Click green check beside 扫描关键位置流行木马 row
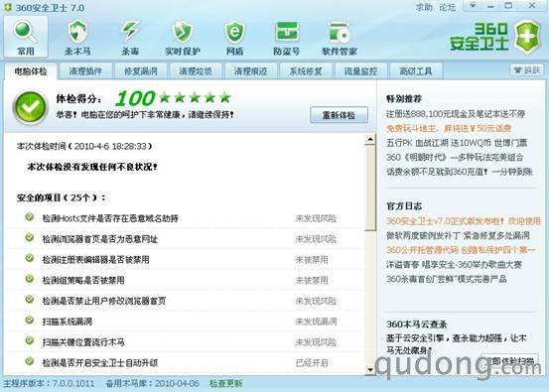Viewport: 549px width, 392px height. (x=30, y=340)
